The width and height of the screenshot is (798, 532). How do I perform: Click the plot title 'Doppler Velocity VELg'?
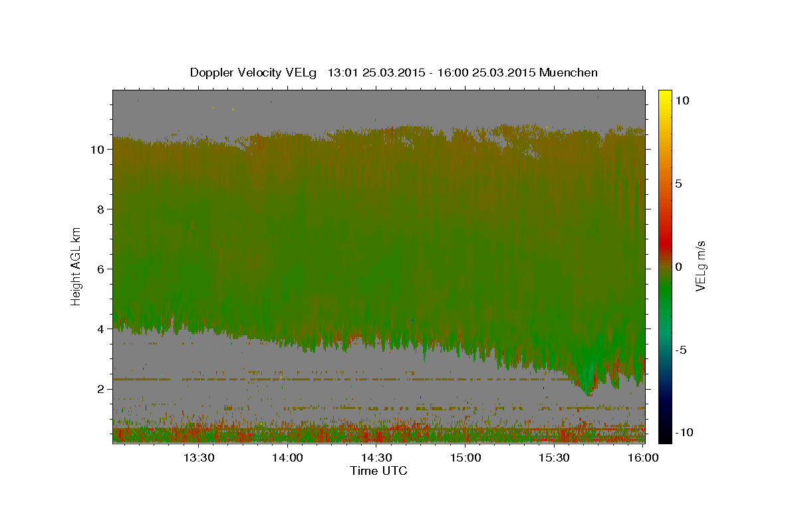coord(253,72)
